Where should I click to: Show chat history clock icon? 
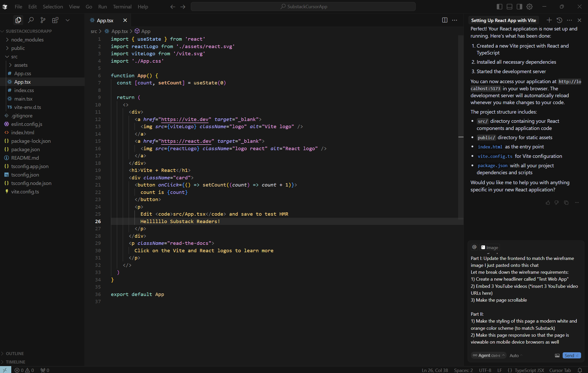pos(559,20)
